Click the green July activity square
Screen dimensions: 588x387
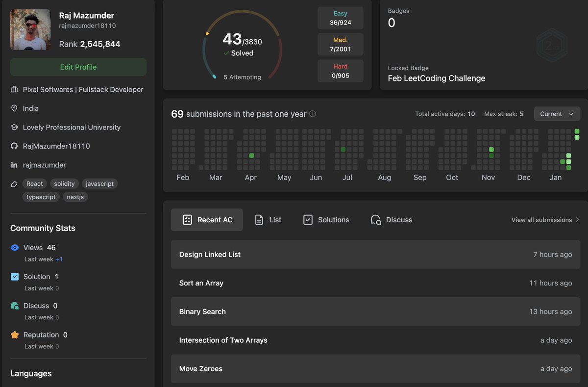point(343,150)
